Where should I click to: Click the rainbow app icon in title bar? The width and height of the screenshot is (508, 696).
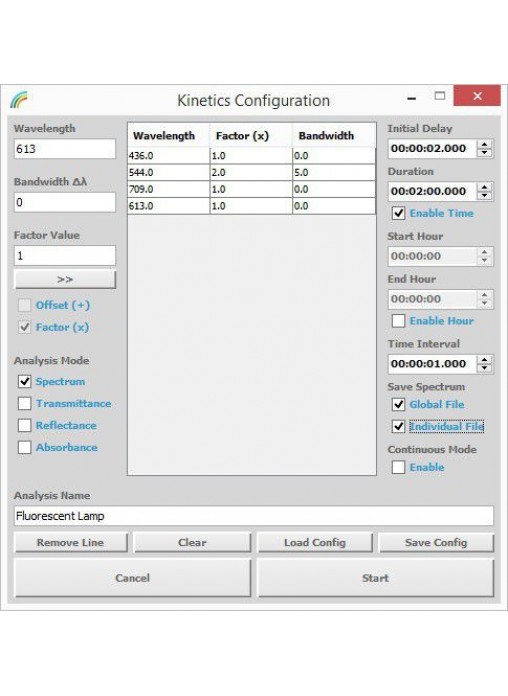click(x=19, y=99)
